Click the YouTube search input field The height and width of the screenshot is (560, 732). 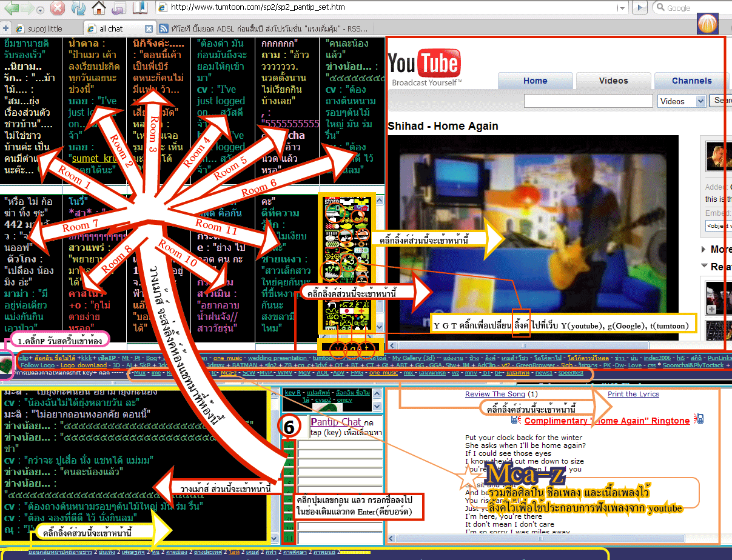pyautogui.click(x=588, y=101)
